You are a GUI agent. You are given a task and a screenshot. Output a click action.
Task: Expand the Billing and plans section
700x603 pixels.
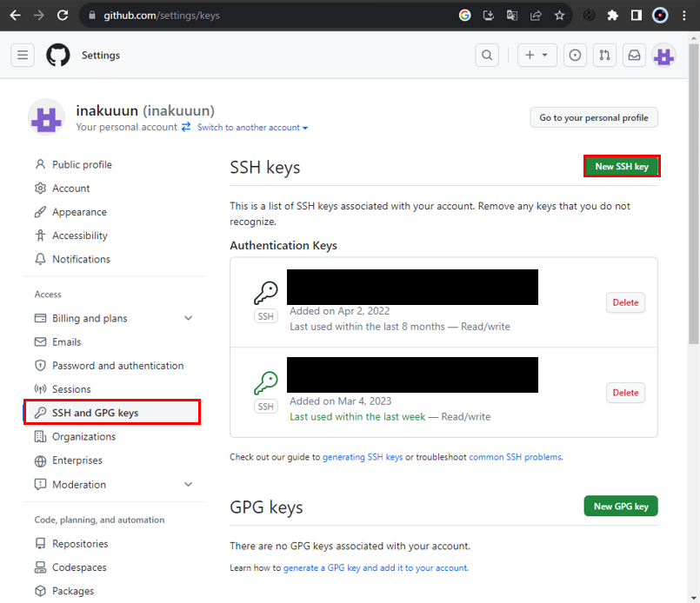188,318
